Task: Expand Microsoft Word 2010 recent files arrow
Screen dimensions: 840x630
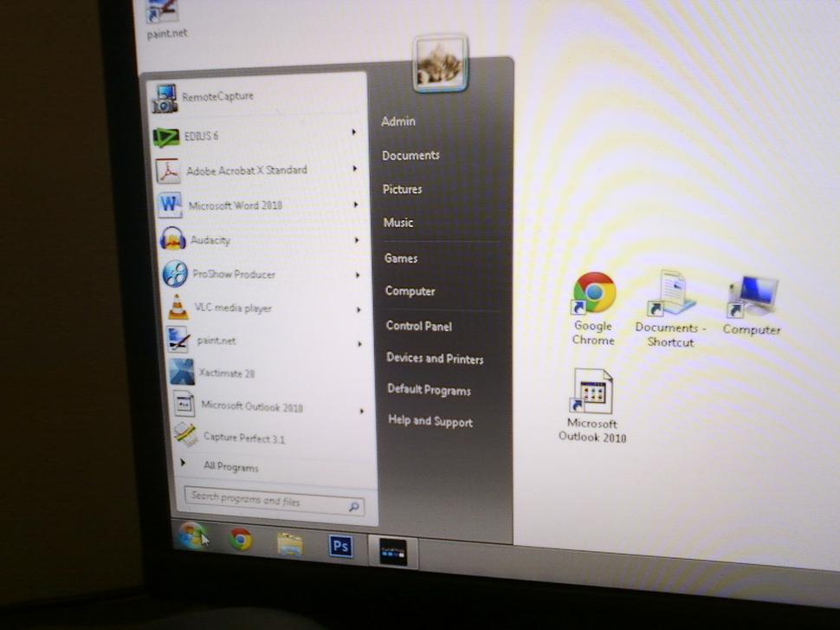Action: [356, 205]
